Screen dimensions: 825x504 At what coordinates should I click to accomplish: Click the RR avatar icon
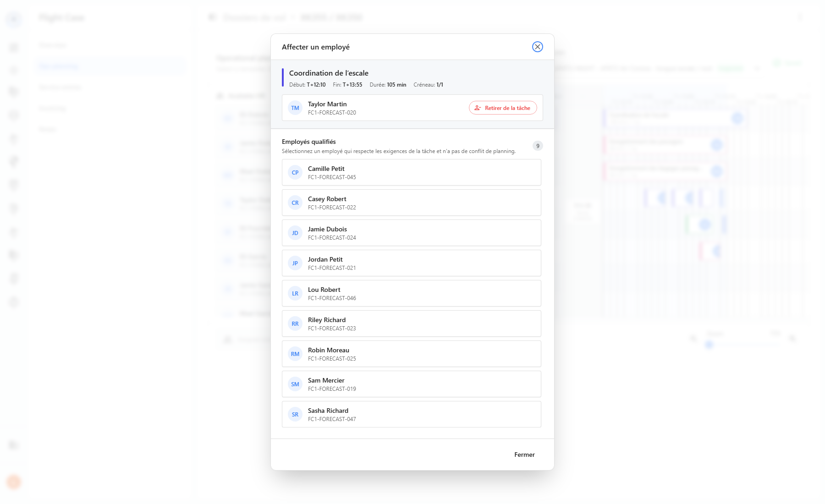click(x=295, y=324)
